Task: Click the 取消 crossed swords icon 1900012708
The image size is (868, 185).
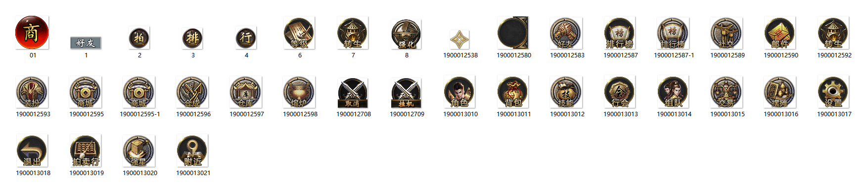Action: point(353,92)
